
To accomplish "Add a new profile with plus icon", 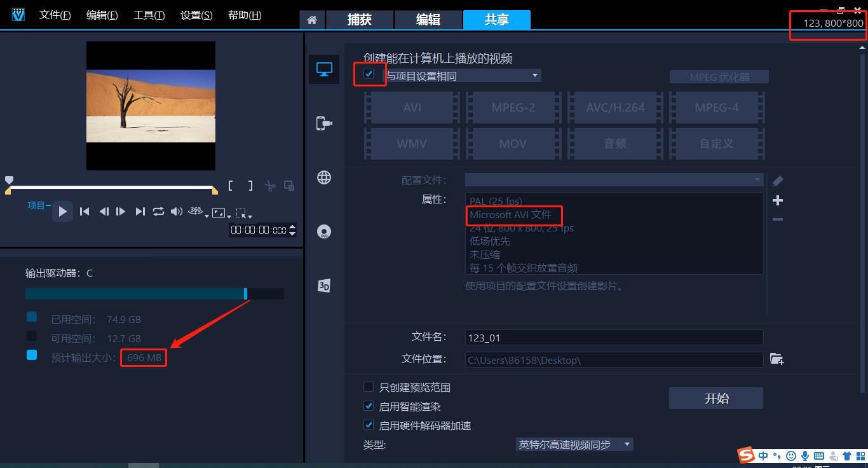I will (778, 200).
